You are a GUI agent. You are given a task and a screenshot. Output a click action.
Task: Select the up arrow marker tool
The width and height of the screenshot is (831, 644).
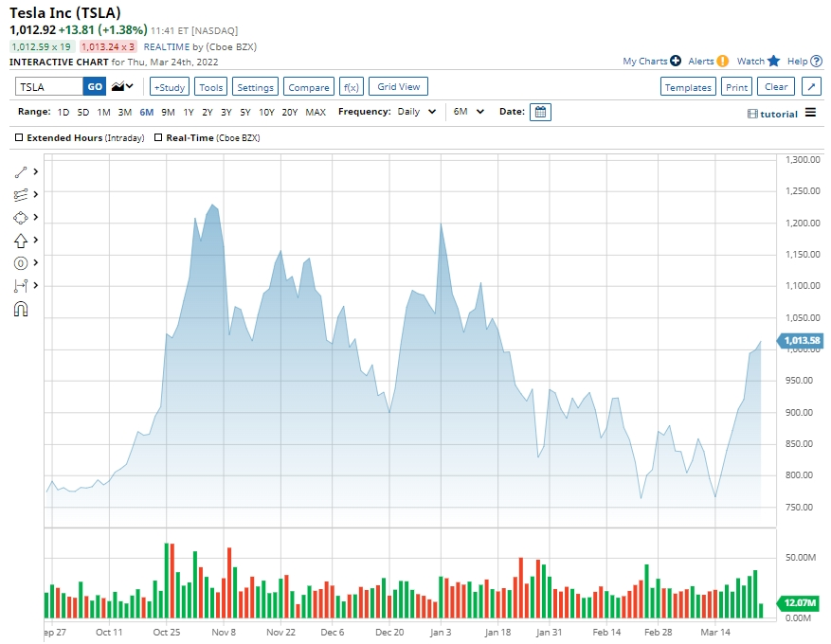21,241
